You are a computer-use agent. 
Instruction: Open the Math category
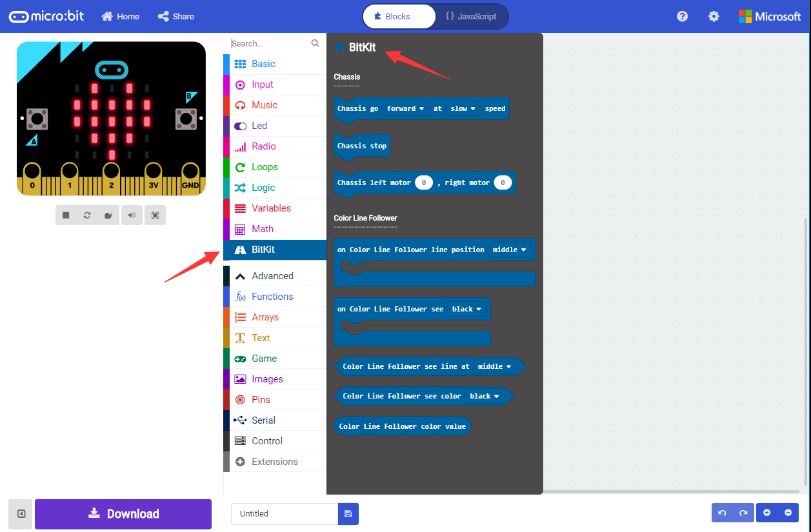point(275,229)
